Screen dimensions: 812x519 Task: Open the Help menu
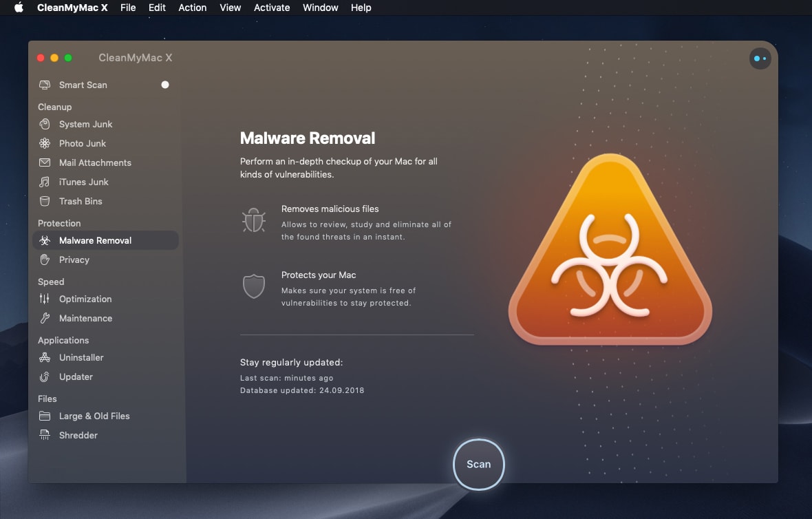361,8
